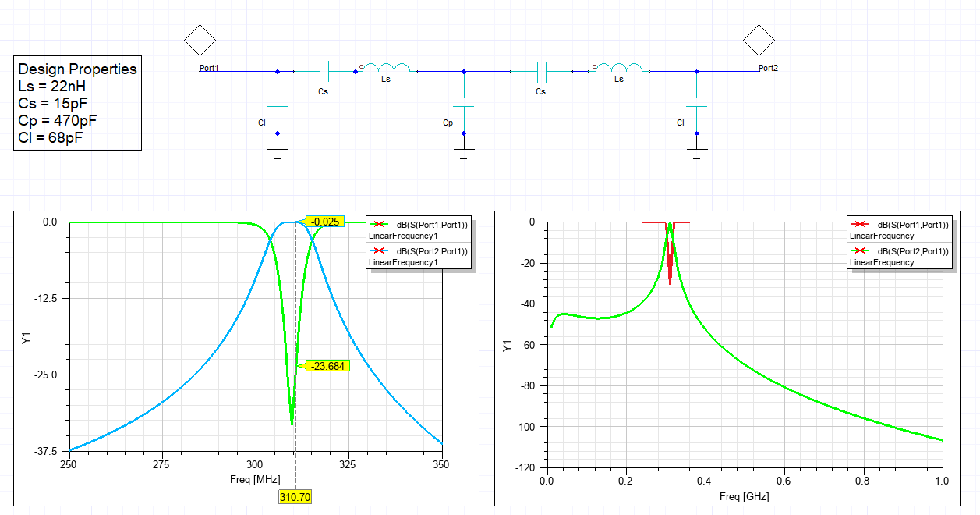Click dB(S(Port1,Port1)) legend entry in MHz plot

(x=419, y=230)
